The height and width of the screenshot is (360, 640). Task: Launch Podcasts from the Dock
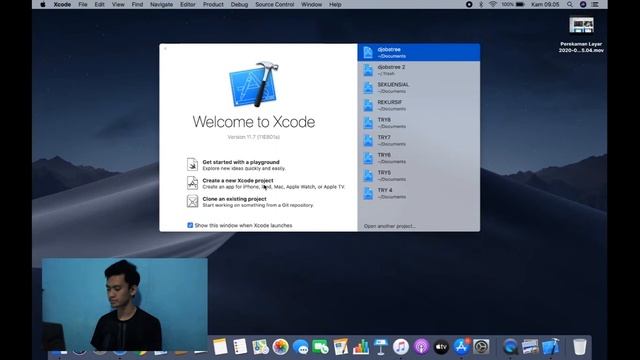[x=421, y=347]
